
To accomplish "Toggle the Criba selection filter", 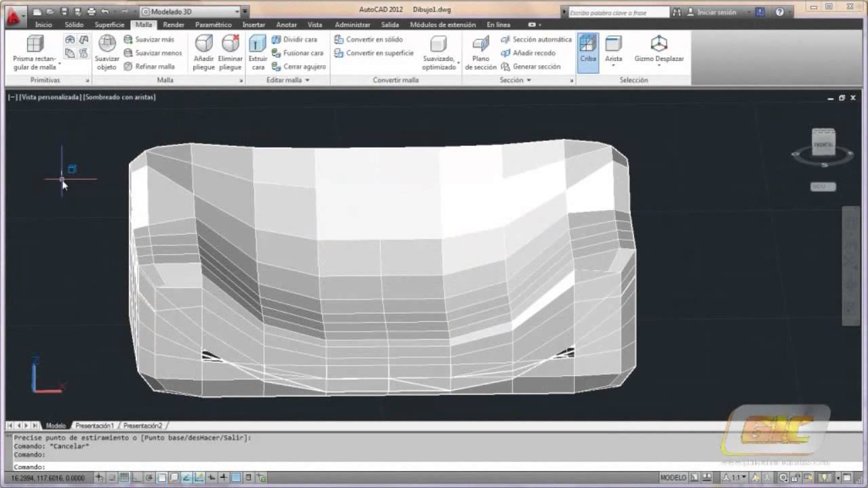I will (588, 52).
